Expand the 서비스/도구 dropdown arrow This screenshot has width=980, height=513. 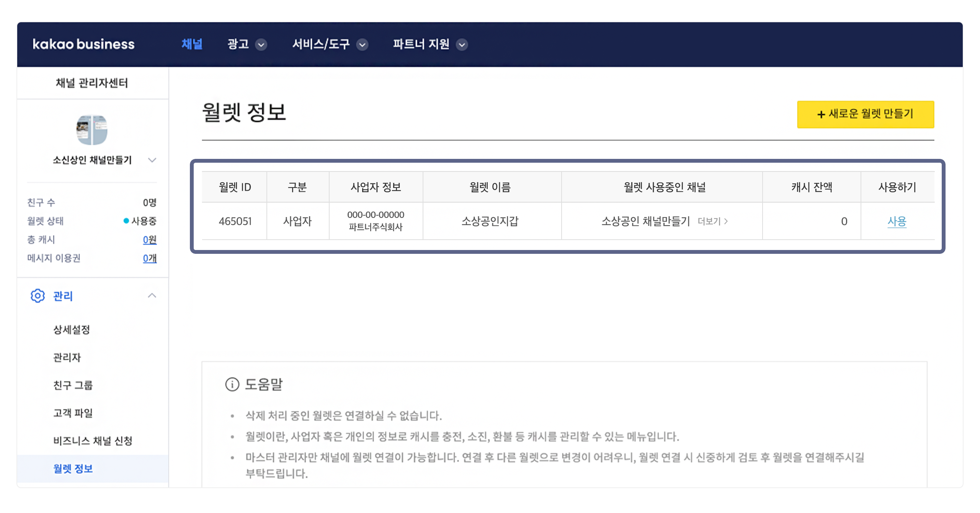(x=362, y=45)
